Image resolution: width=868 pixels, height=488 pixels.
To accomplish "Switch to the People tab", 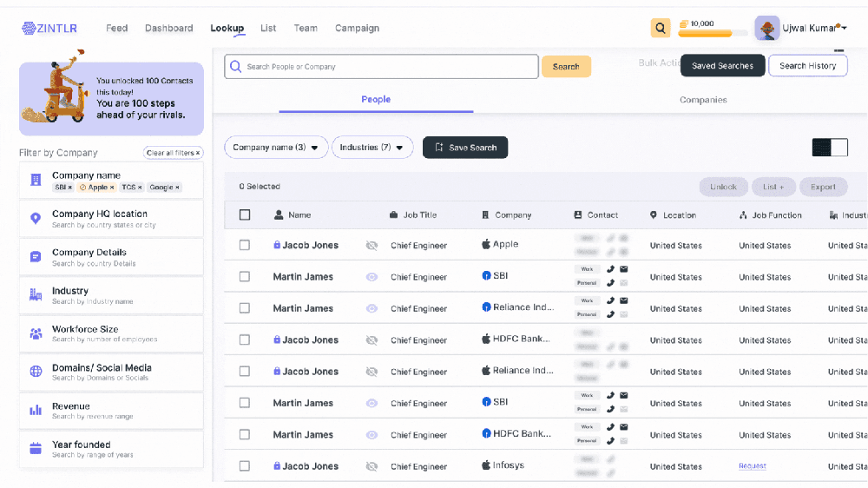I will click(376, 99).
